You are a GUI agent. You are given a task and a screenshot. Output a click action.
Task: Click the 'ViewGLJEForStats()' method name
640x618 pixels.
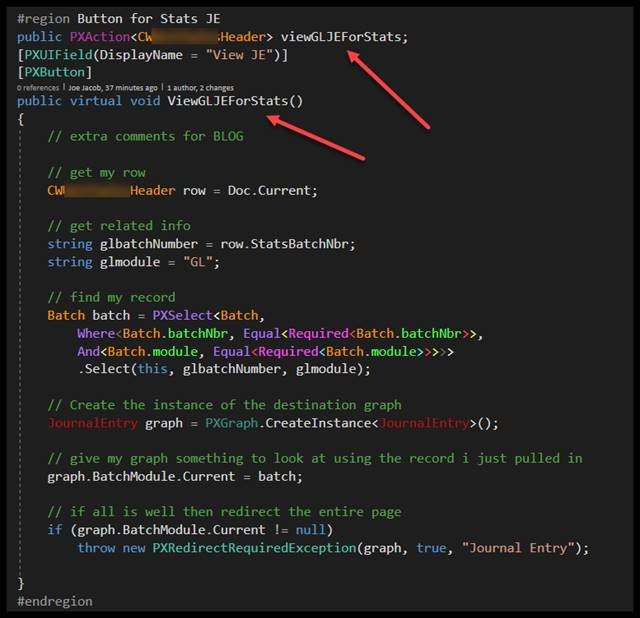235,101
